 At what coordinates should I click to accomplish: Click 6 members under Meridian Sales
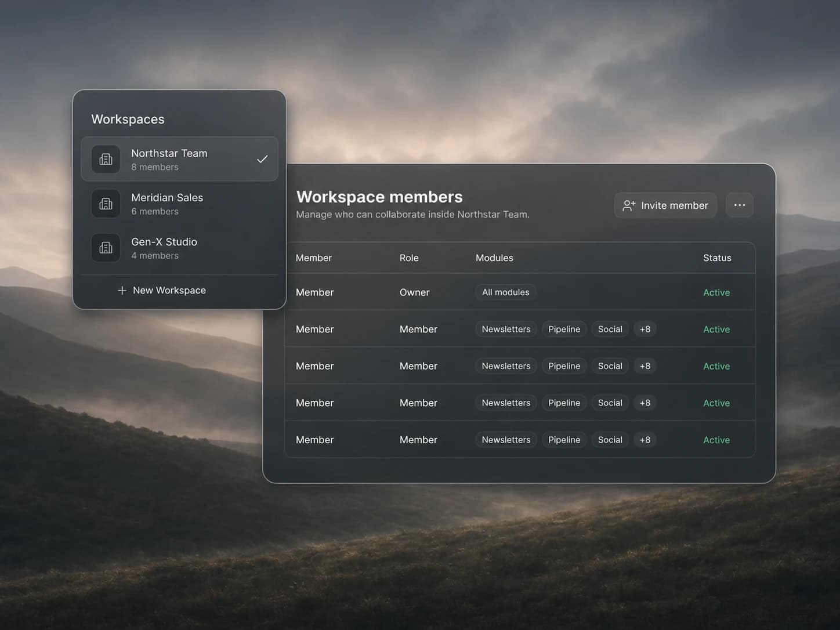pos(155,212)
